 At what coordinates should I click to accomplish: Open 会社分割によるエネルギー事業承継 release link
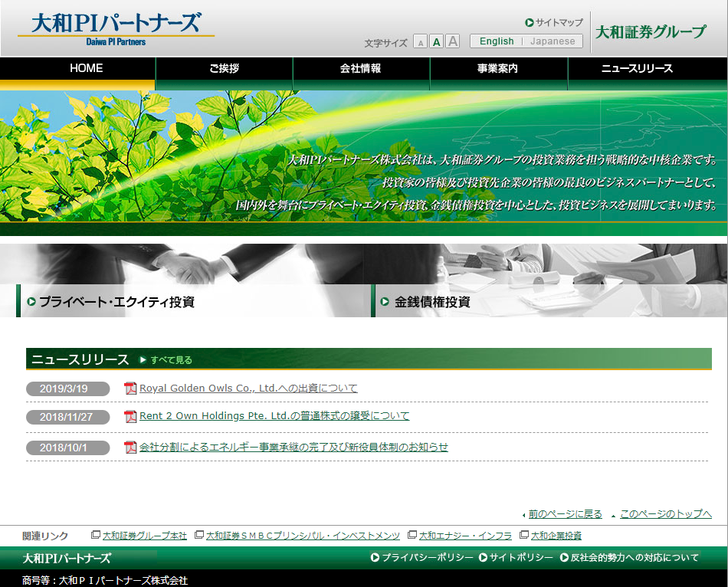pos(293,448)
